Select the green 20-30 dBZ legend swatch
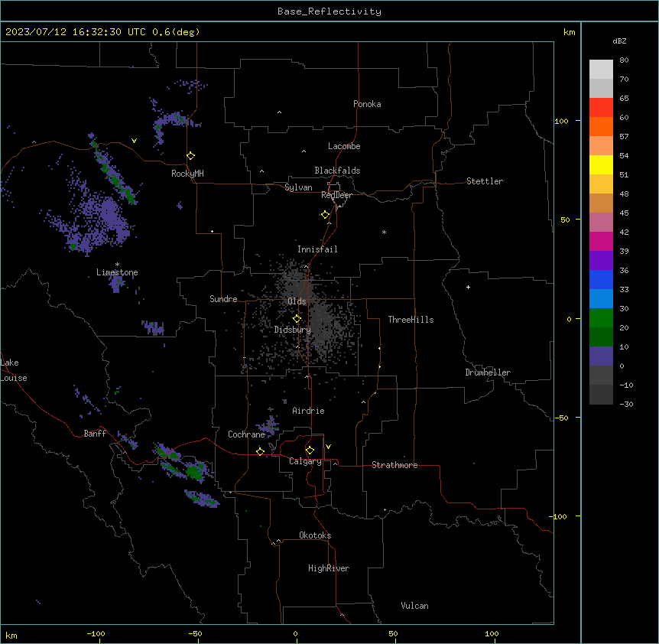 (601, 318)
